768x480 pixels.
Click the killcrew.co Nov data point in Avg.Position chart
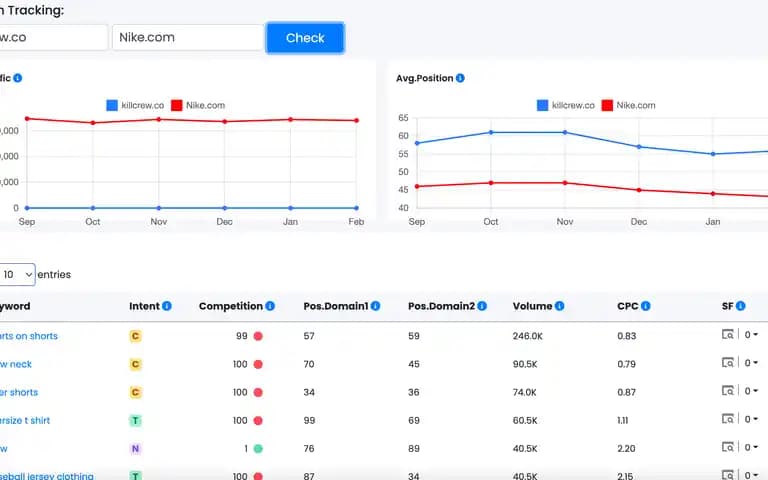[x=565, y=132]
